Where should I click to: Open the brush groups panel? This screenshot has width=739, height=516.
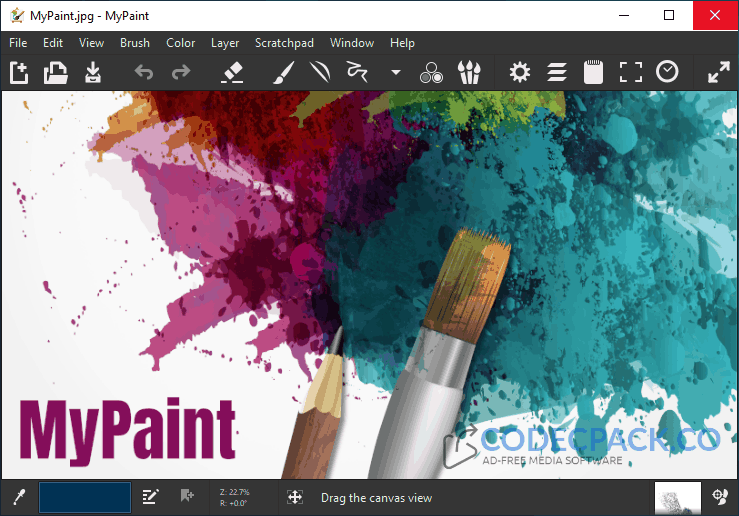click(x=469, y=73)
